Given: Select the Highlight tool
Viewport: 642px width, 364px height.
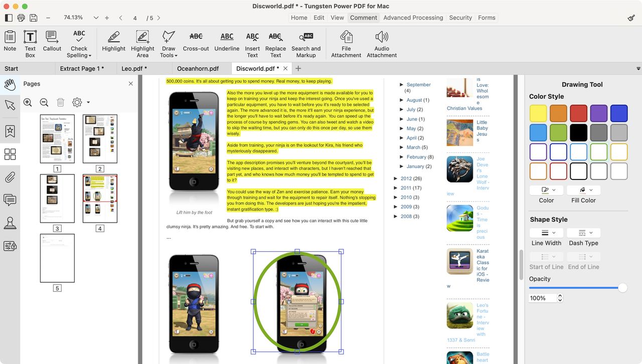Looking at the screenshot, I should point(114,41).
